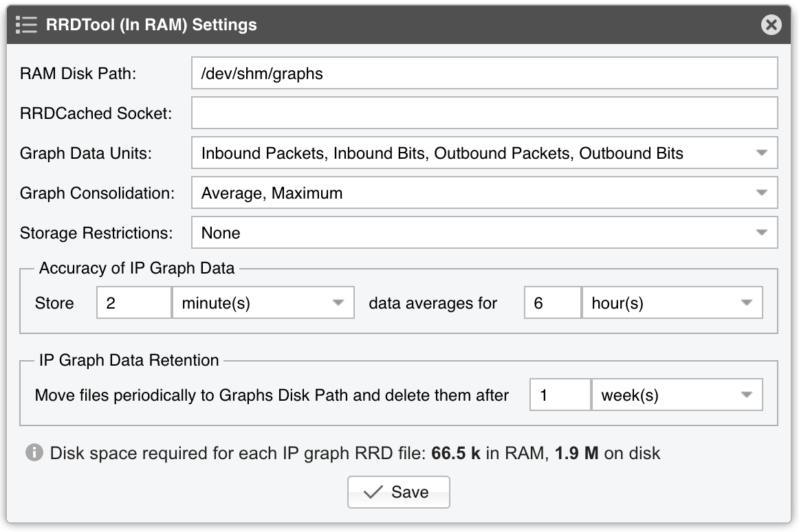
Task: Expand the Graph Consolidation dropdown
Action: tap(484, 192)
